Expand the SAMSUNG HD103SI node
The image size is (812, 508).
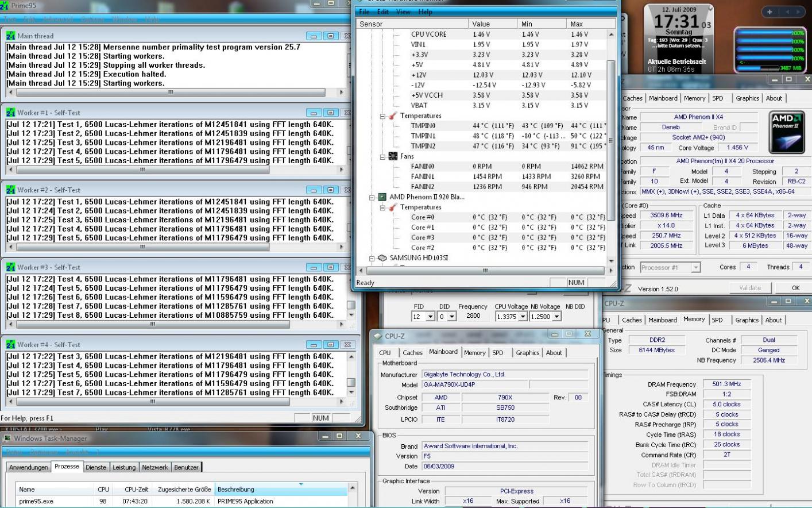tap(372, 258)
